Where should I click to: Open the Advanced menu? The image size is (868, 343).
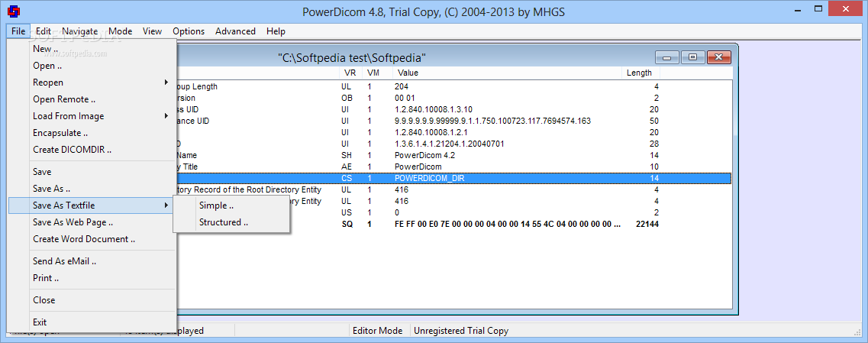235,31
